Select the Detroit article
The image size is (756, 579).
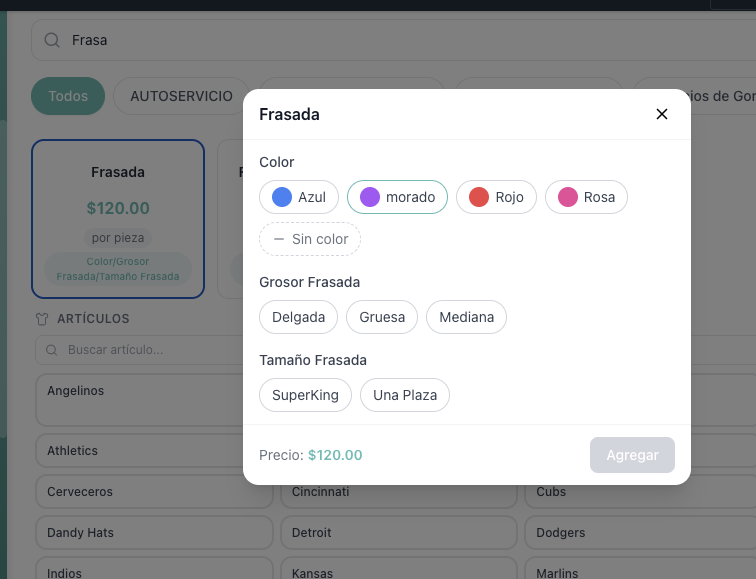point(399,533)
